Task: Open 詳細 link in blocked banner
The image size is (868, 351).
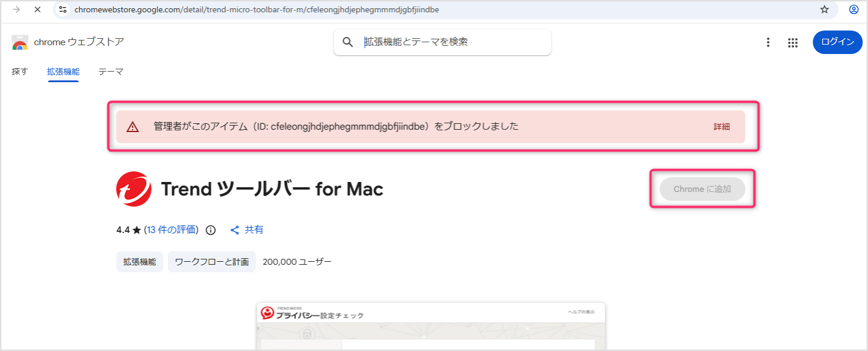Action: click(722, 127)
